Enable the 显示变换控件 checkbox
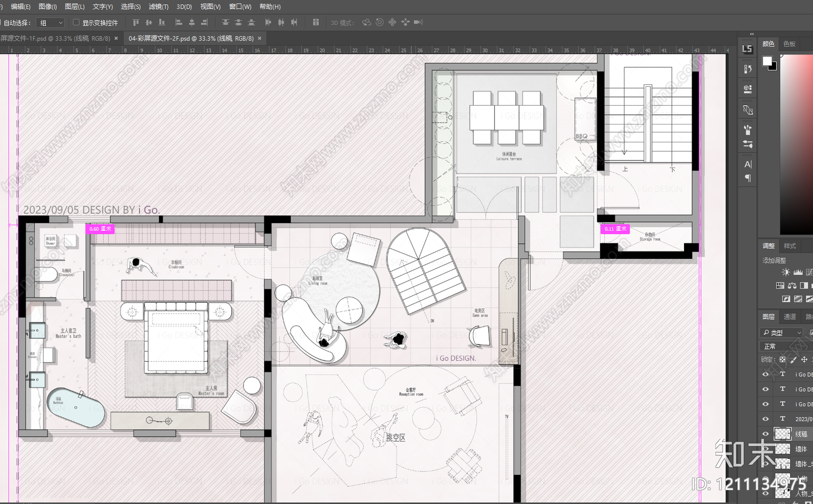The image size is (813, 504). 76,22
